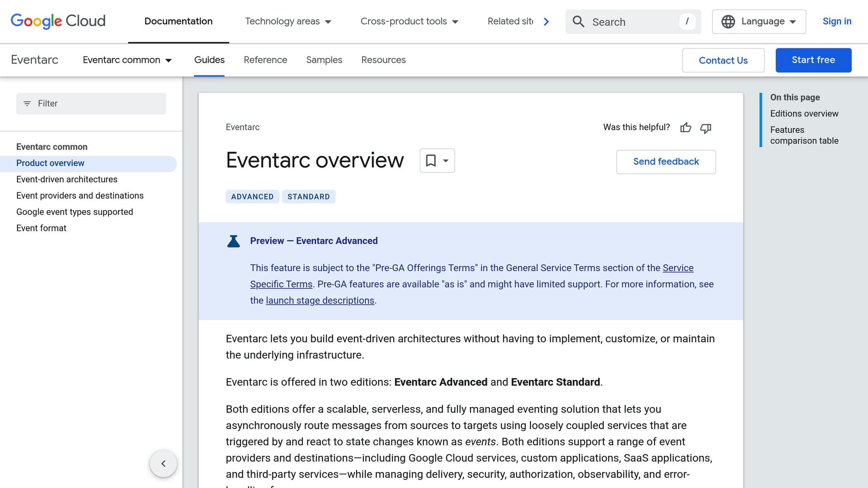Click the filter icon in the sidebar
This screenshot has height=488, width=868.
coord(27,103)
